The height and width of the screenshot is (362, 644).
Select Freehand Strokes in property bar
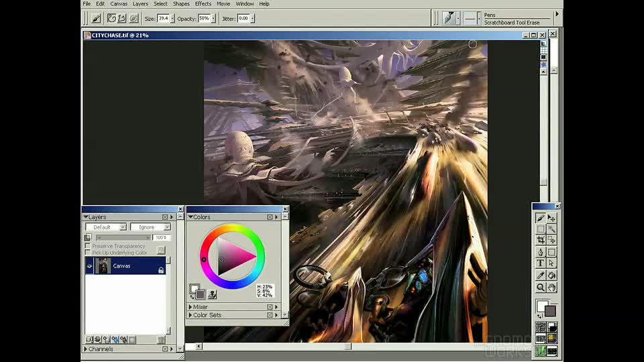pos(111,19)
